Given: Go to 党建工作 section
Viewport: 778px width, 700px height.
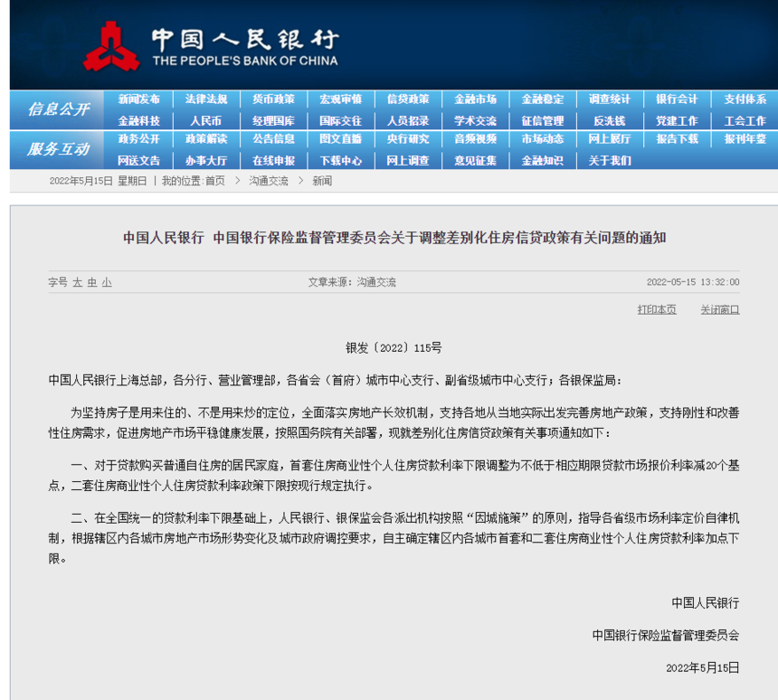Looking at the screenshot, I should click(x=677, y=121).
